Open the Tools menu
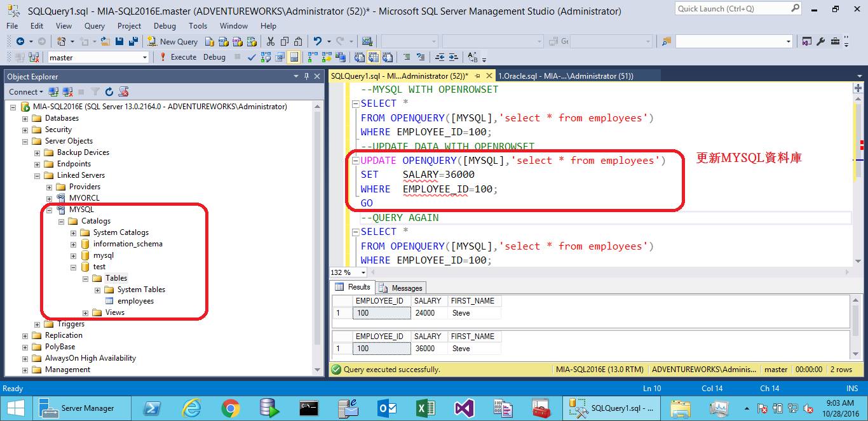The width and height of the screenshot is (868, 421). click(x=198, y=26)
